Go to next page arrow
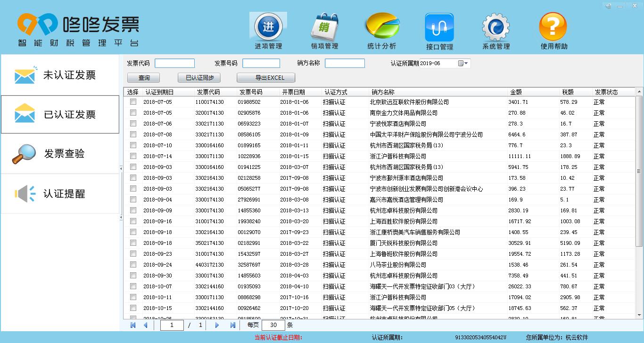 [x=217, y=325]
